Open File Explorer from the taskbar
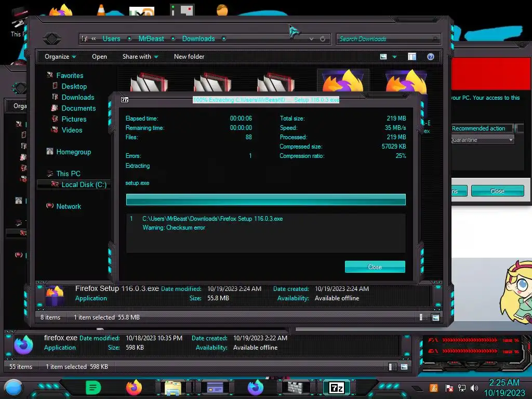 pos(173,388)
